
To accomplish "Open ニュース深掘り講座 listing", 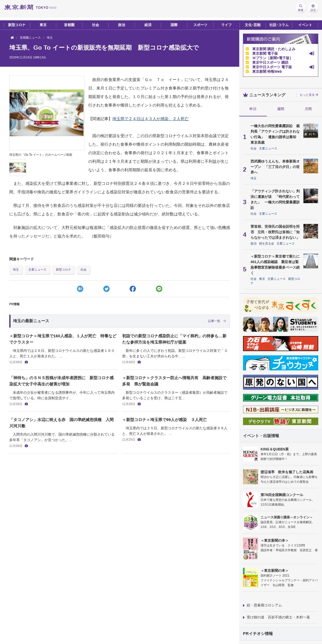I will (x=280, y=522).
